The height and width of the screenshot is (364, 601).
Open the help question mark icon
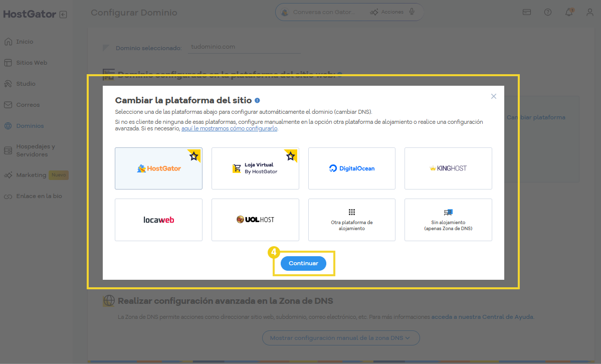click(x=548, y=12)
